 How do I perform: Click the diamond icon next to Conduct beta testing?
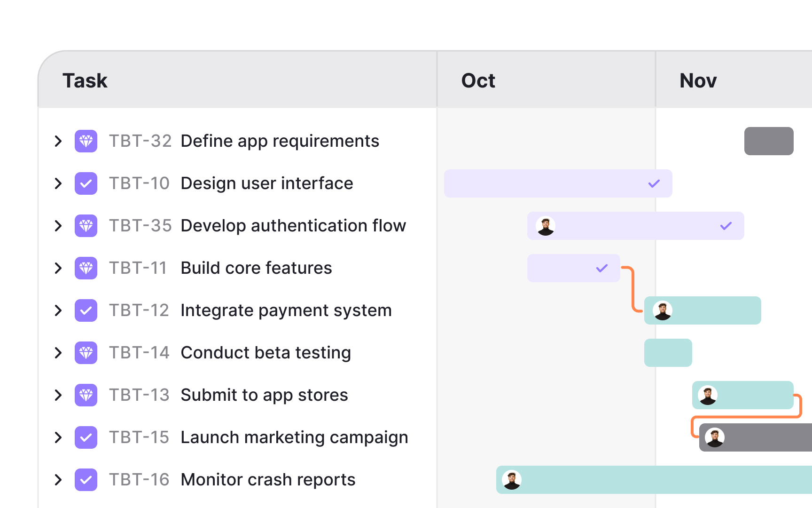(86, 352)
